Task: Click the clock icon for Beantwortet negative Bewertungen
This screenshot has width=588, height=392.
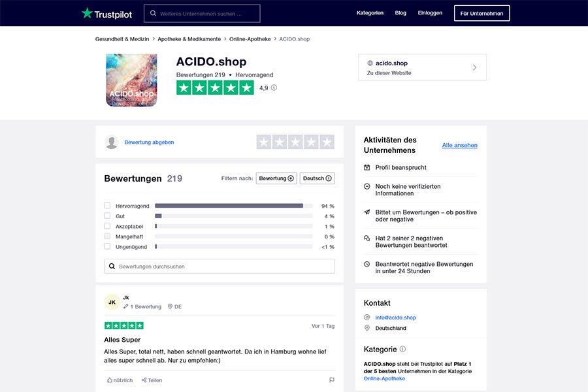Action: pos(367,264)
